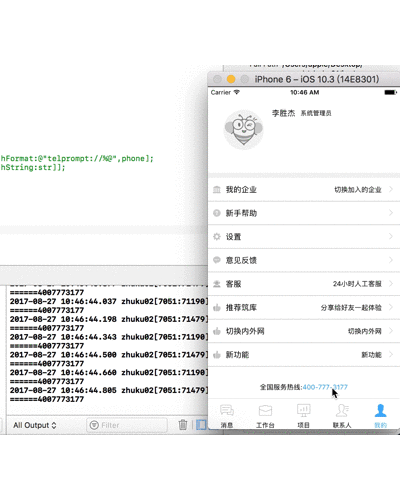Go to the 联系人 contacts tab
The width and height of the screenshot is (400, 500).
[342, 416]
